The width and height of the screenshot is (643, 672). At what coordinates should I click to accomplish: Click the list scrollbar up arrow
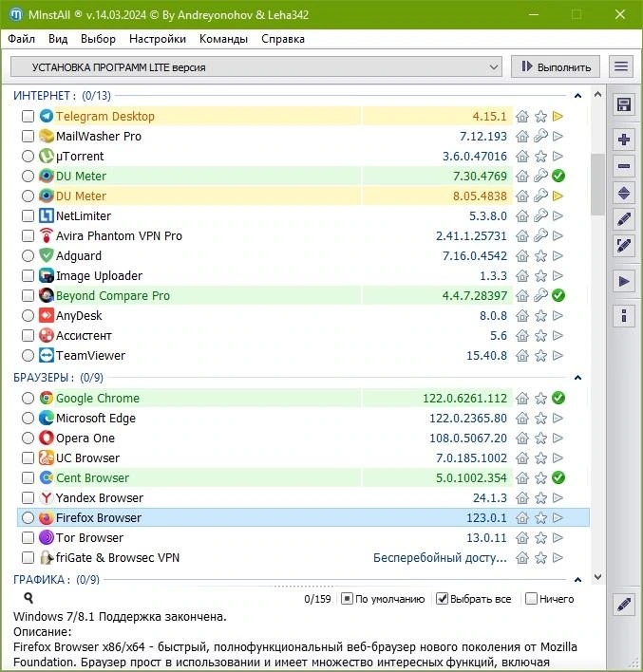pyautogui.click(x=597, y=94)
